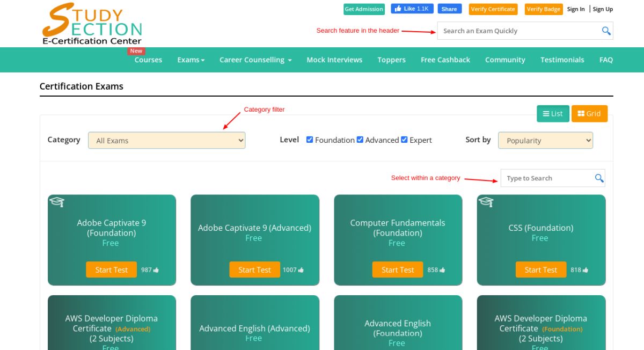Click the Facebook Share button

tap(450, 9)
